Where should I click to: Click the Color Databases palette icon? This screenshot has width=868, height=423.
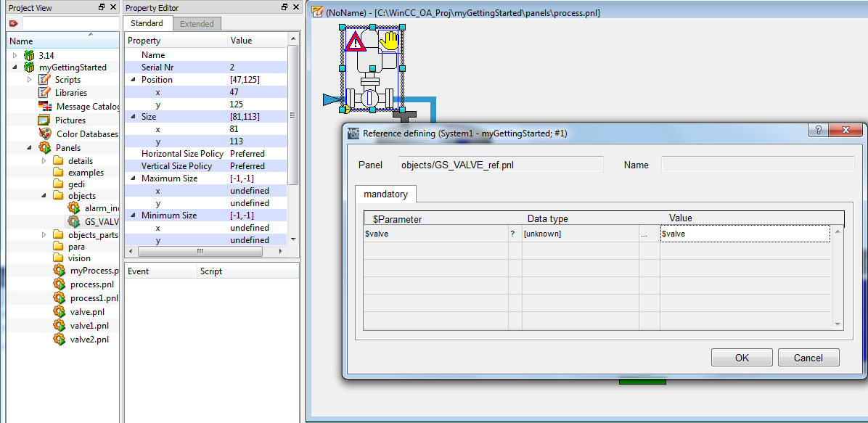[x=44, y=134]
